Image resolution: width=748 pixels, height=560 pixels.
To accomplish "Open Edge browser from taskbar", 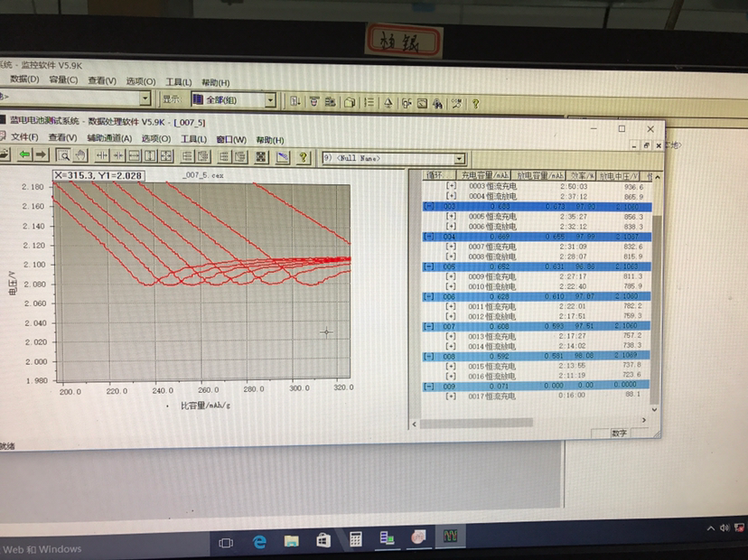I will [259, 541].
